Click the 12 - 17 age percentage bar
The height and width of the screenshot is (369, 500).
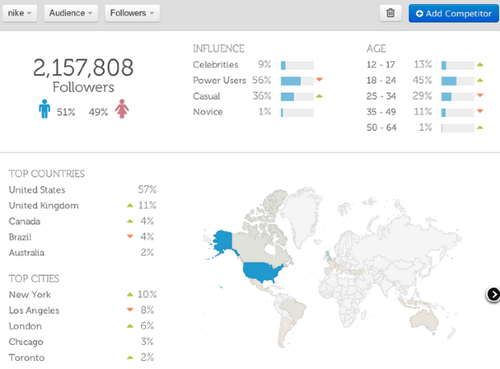point(458,65)
